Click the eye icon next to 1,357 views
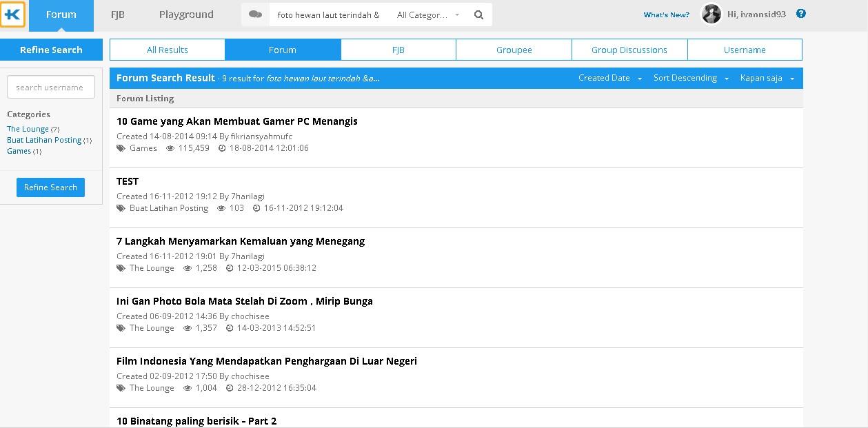 pos(188,328)
